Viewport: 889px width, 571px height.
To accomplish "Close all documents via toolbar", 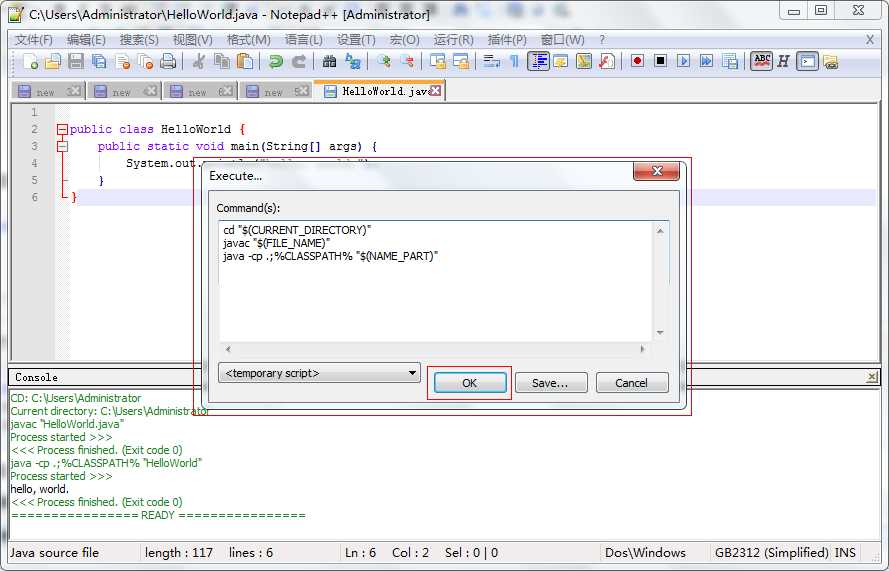I will [x=146, y=61].
